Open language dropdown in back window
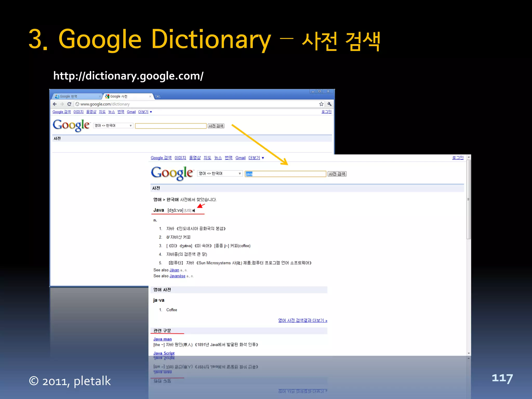 pos(113,126)
